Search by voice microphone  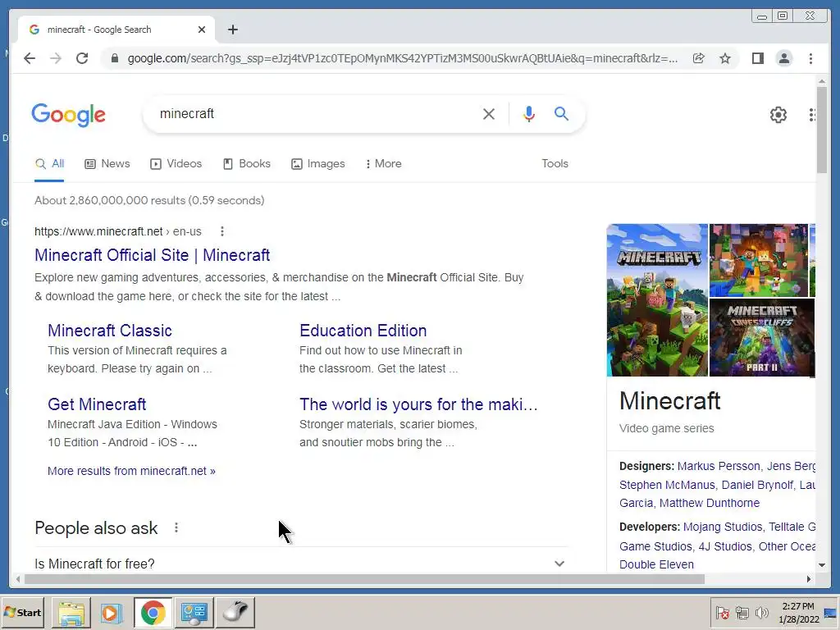(529, 114)
